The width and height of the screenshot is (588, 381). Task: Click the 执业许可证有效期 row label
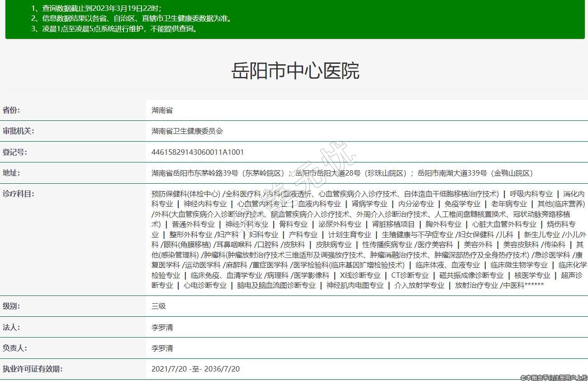click(33, 369)
